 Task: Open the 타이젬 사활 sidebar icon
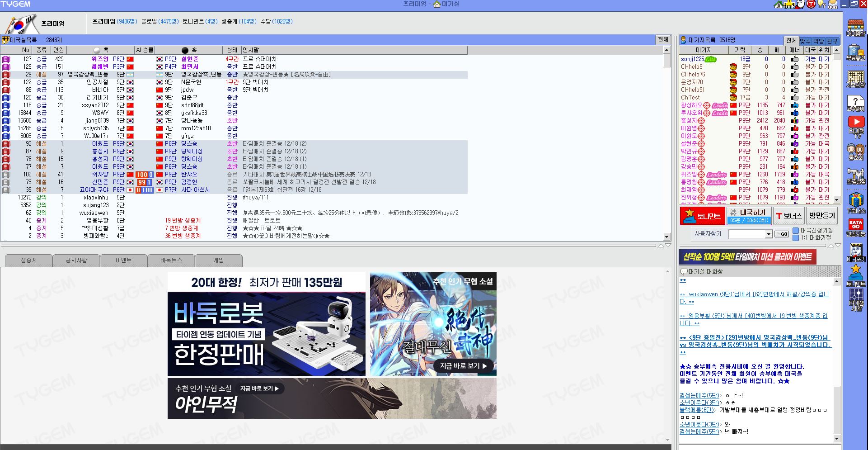pos(856,300)
